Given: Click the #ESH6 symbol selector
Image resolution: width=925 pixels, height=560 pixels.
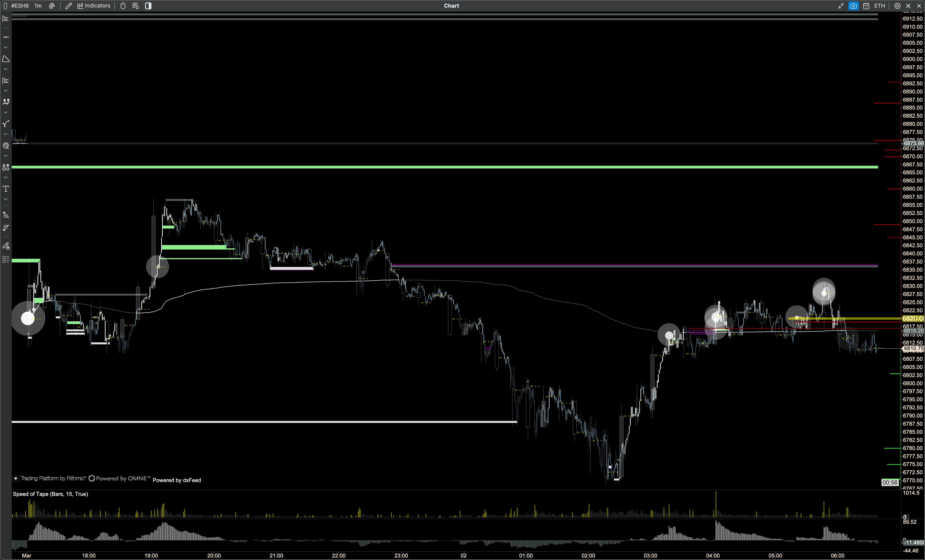Looking at the screenshot, I should pyautogui.click(x=20, y=6).
